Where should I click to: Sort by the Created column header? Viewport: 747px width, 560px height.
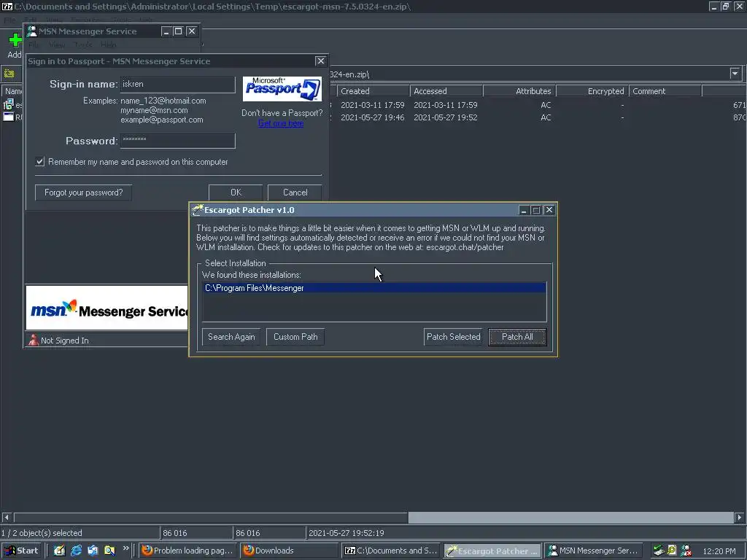click(x=373, y=91)
